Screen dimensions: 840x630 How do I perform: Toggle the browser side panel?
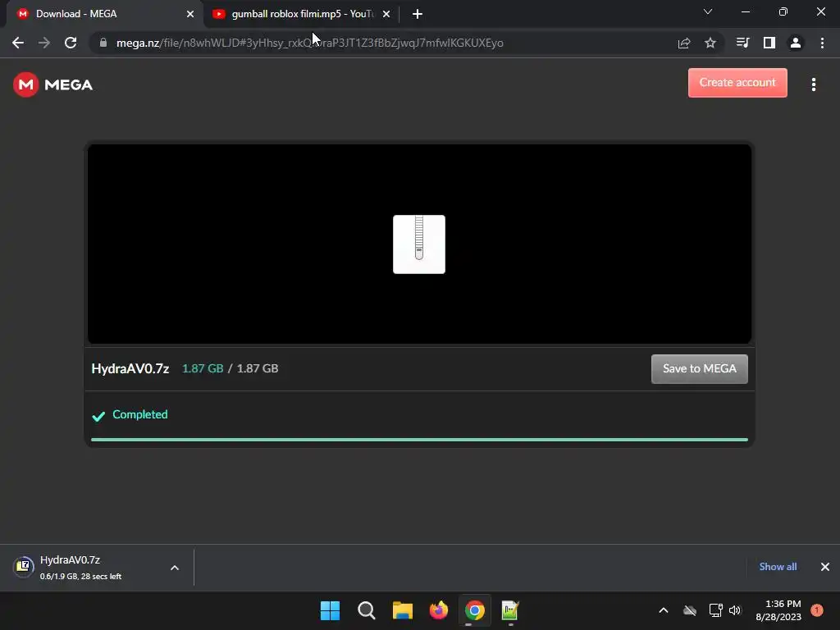pos(769,43)
